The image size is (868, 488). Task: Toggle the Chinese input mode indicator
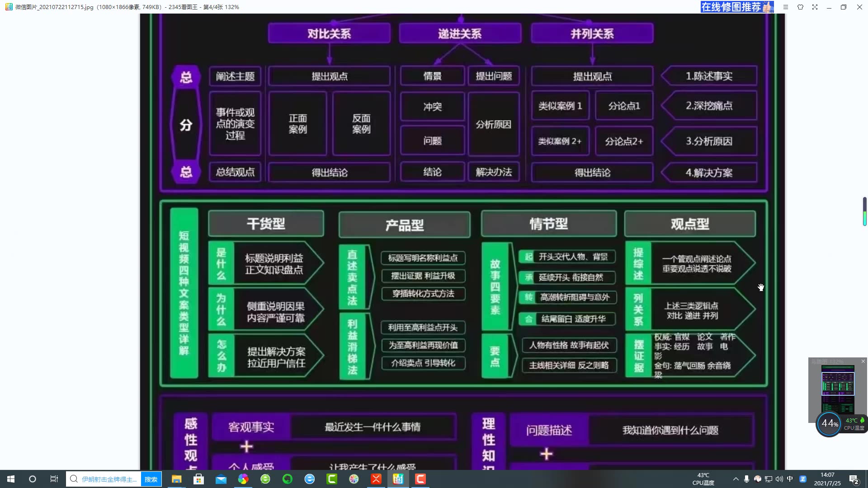coord(790,479)
